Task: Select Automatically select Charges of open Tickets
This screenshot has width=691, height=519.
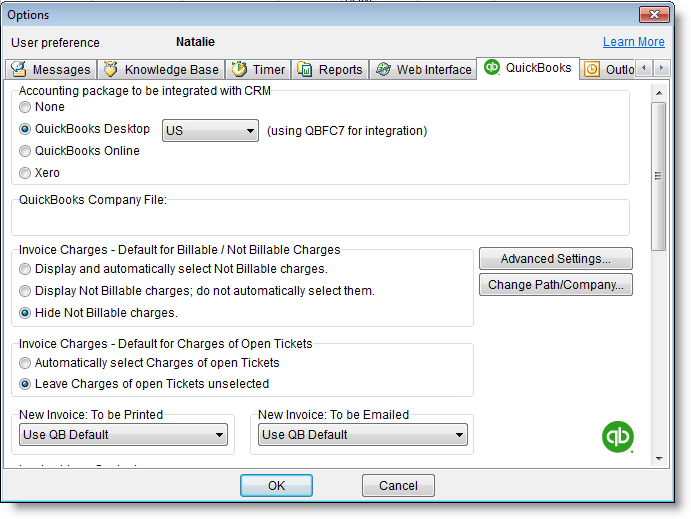Action: (26, 363)
